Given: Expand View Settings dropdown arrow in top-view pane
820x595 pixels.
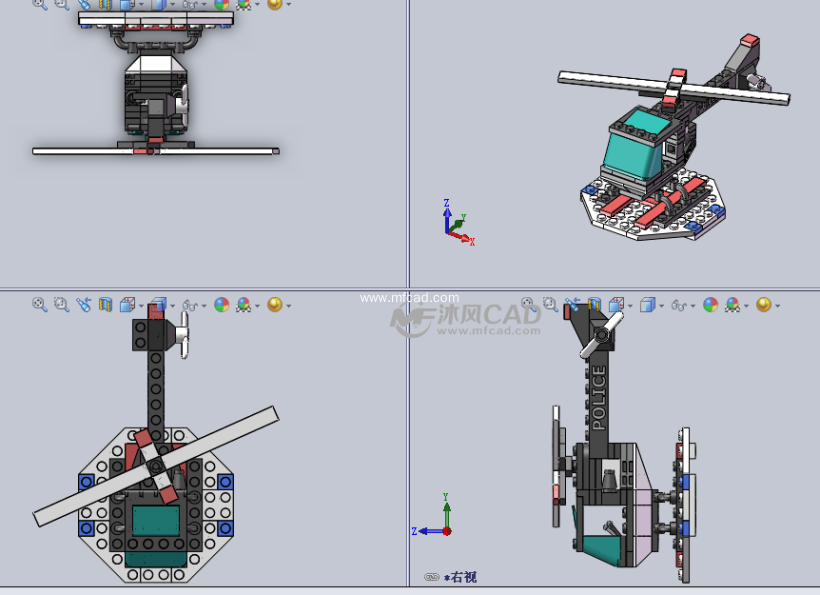Looking at the screenshot, I should pyautogui.click(x=289, y=306).
